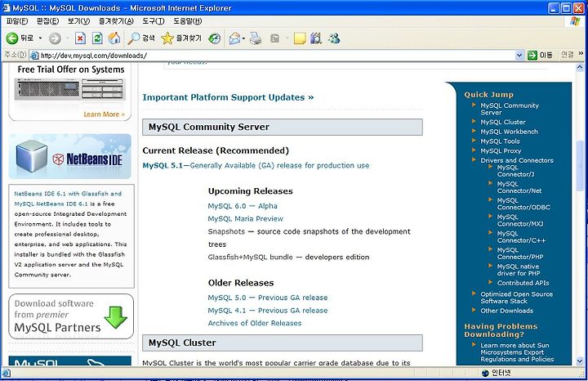Click the vertical scrollbar up arrow
Image resolution: width=588 pixels, height=381 pixels.
point(580,68)
